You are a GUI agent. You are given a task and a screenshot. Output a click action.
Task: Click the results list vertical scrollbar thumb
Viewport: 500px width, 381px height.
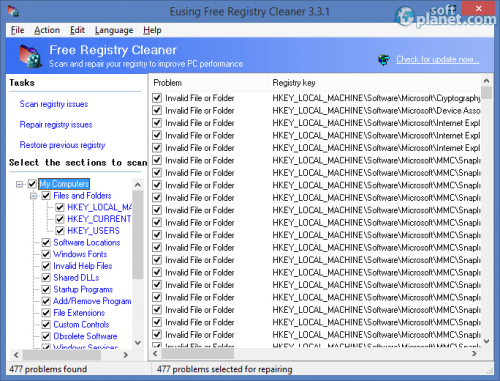487,93
